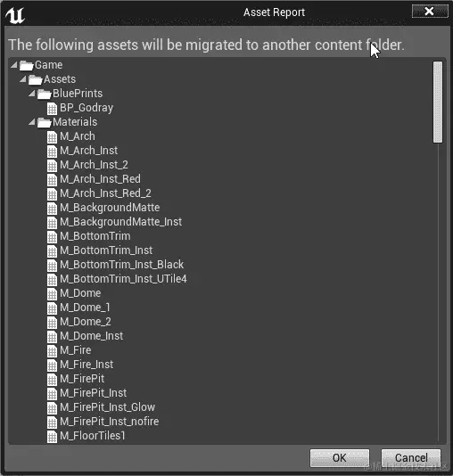Collapse the Assets folder arrow
The image size is (453, 476).
coord(23,79)
